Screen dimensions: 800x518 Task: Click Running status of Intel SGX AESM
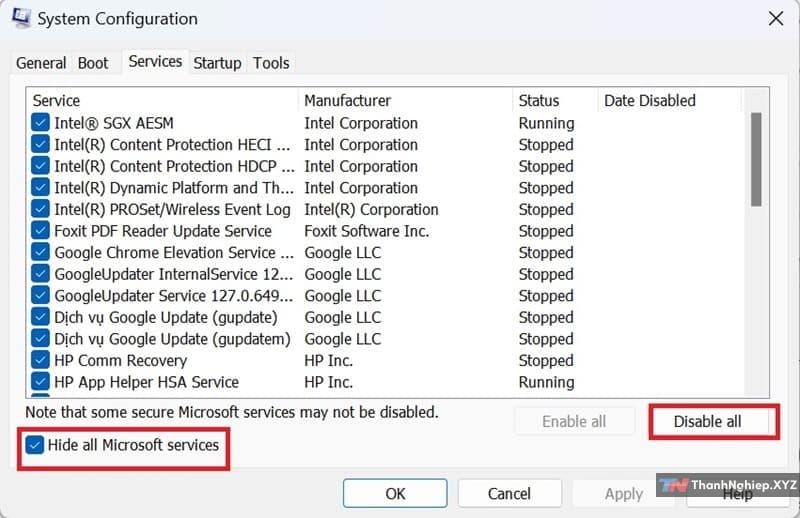pos(546,123)
